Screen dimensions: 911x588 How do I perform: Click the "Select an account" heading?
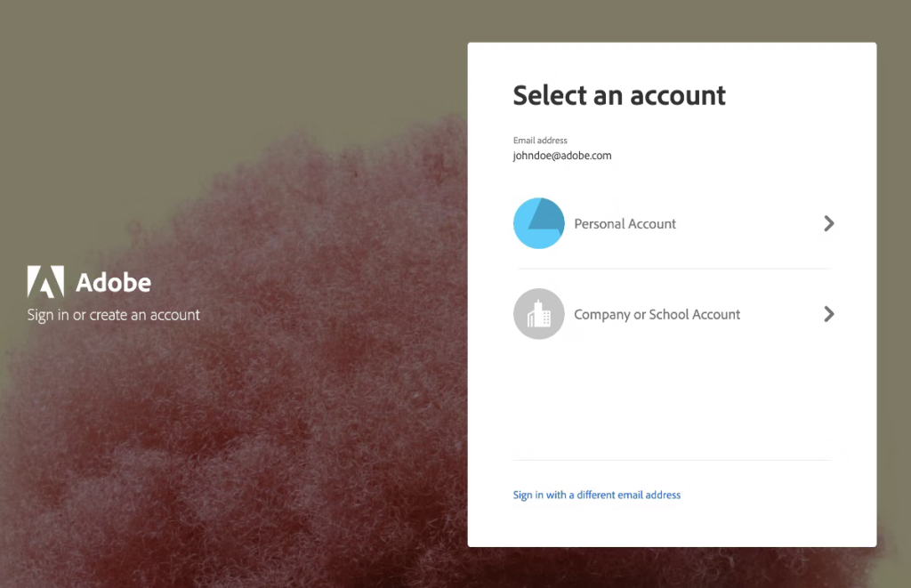coord(619,95)
